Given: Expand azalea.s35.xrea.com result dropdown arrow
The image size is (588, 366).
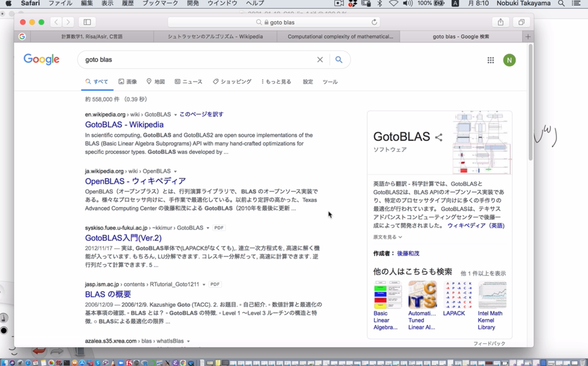Looking at the screenshot, I should pyautogui.click(x=188, y=341).
